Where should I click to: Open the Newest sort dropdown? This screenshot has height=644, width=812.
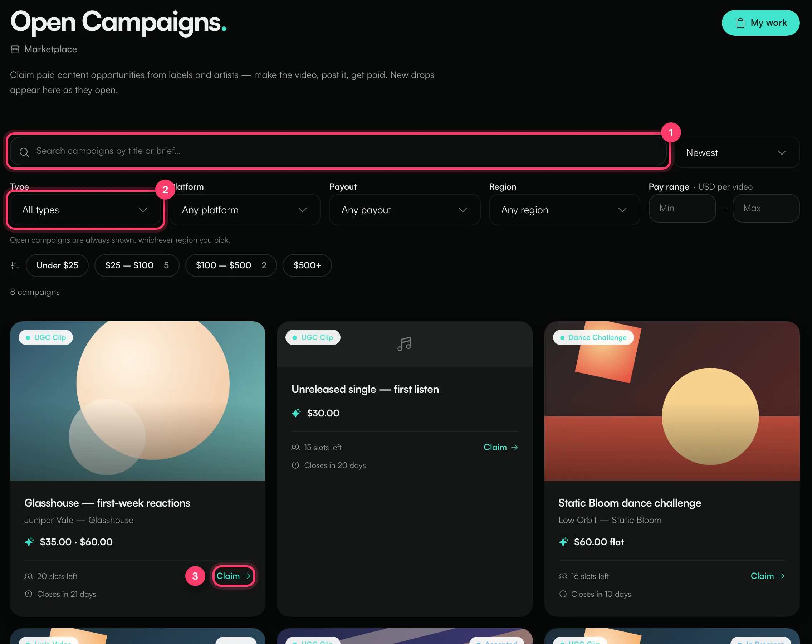click(x=736, y=152)
